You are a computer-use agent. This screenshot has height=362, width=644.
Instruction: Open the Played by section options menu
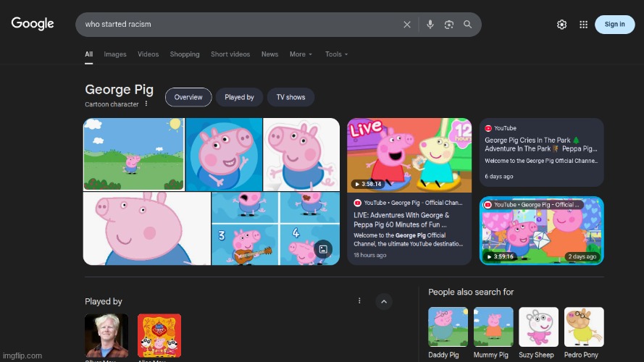(359, 301)
